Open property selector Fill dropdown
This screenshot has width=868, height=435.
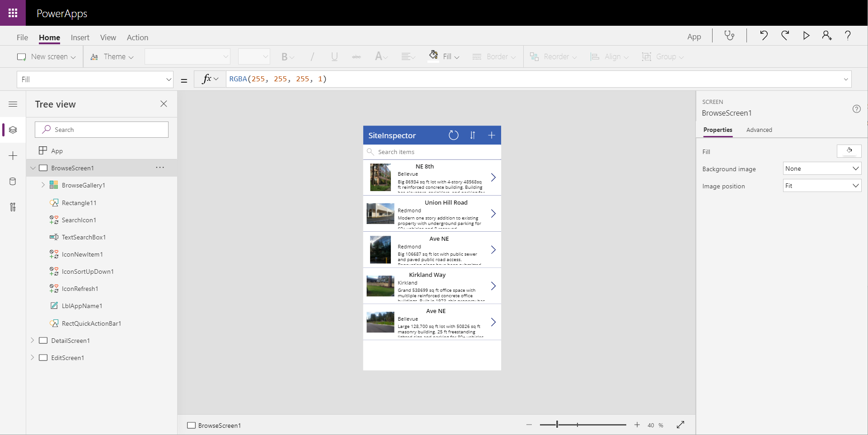click(95, 80)
